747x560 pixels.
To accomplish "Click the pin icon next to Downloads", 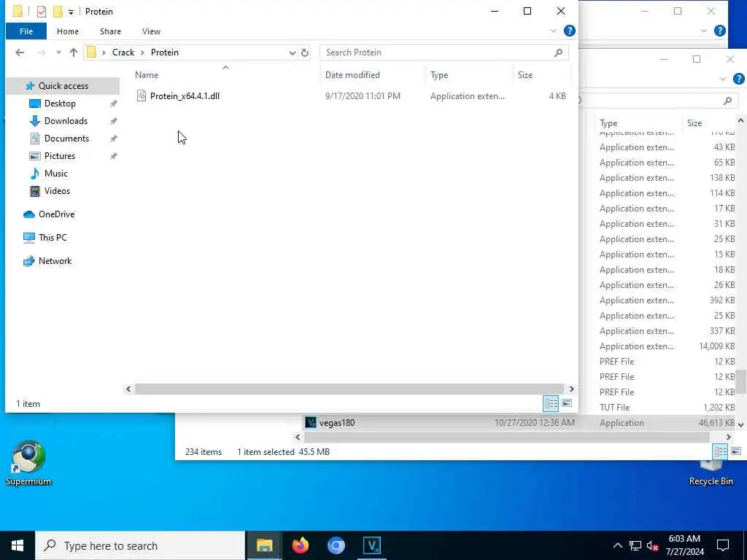I will 113,122.
